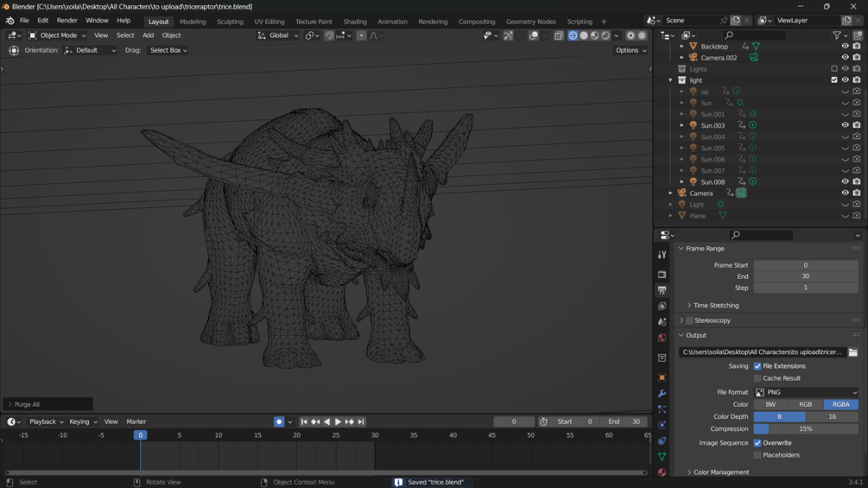Open the Modifier properties wrench icon
Screen dimensions: 868x488
662,393
